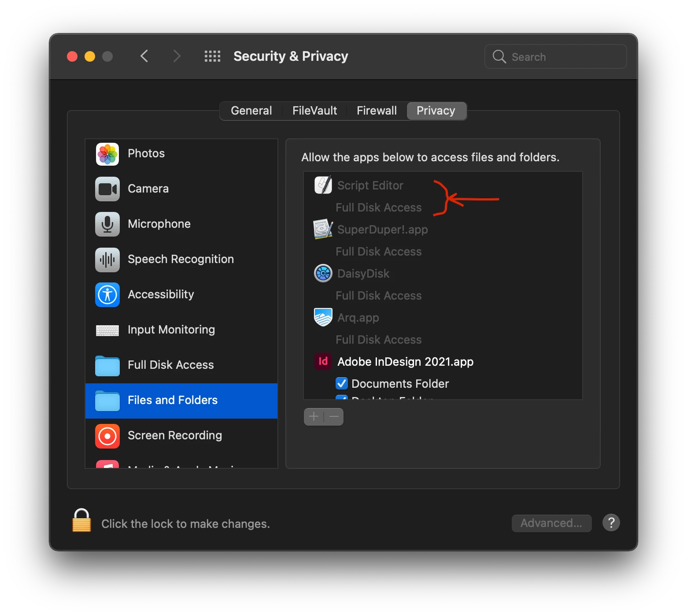Click the Input Monitoring keyboard icon
Image resolution: width=687 pixels, height=616 pixels.
[107, 330]
